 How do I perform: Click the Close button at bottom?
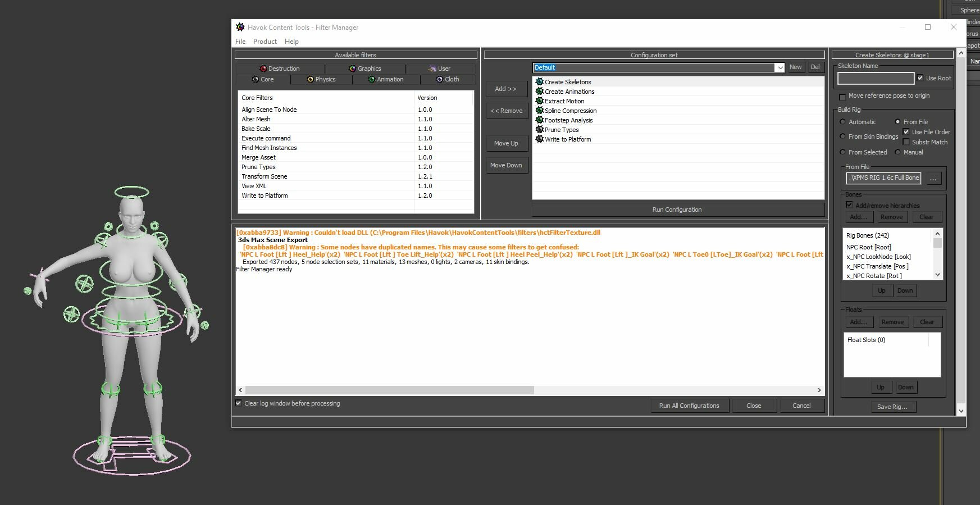754,406
